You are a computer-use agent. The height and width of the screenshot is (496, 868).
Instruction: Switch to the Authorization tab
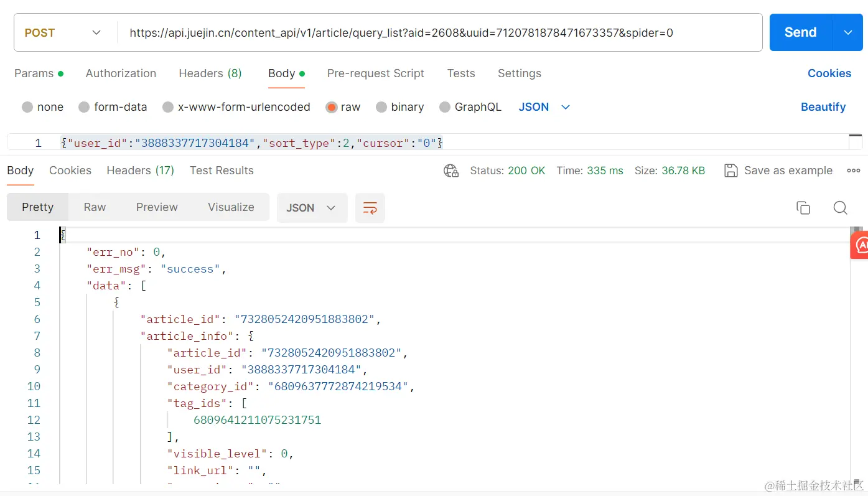click(121, 73)
